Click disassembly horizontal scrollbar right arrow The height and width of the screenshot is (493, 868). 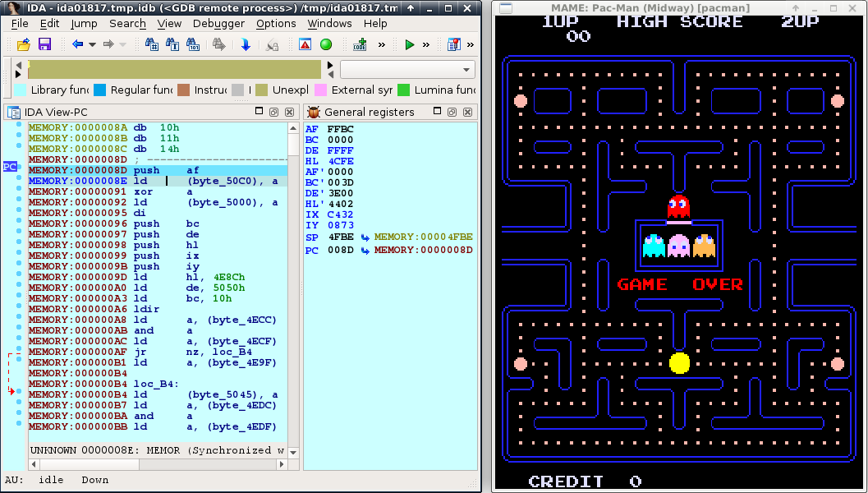[x=282, y=464]
